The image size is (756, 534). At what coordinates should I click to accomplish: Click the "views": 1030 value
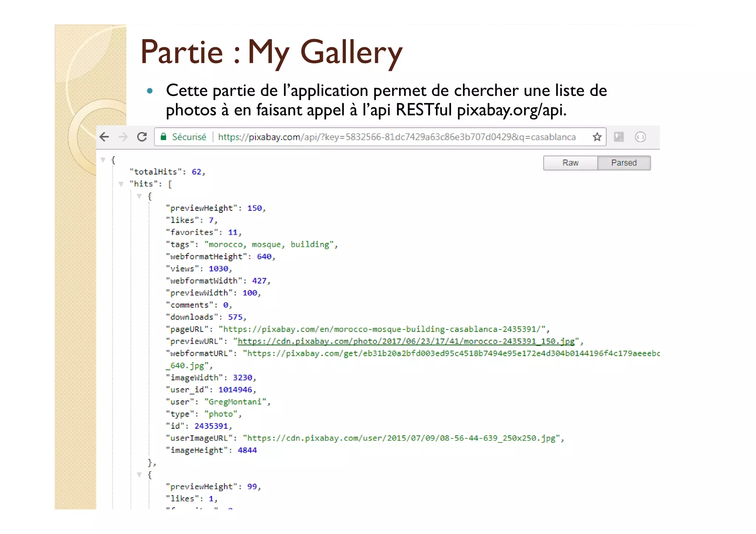[x=219, y=269]
